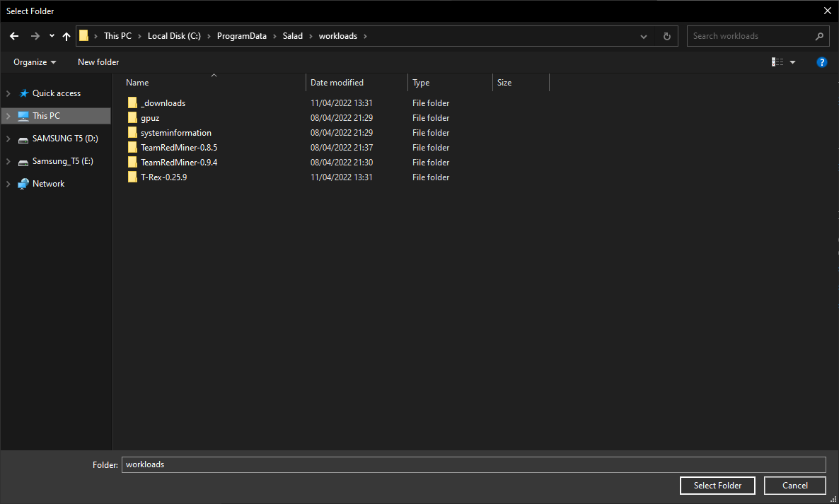Click the Samsung_T5 (E:) drive icon

tap(23, 163)
